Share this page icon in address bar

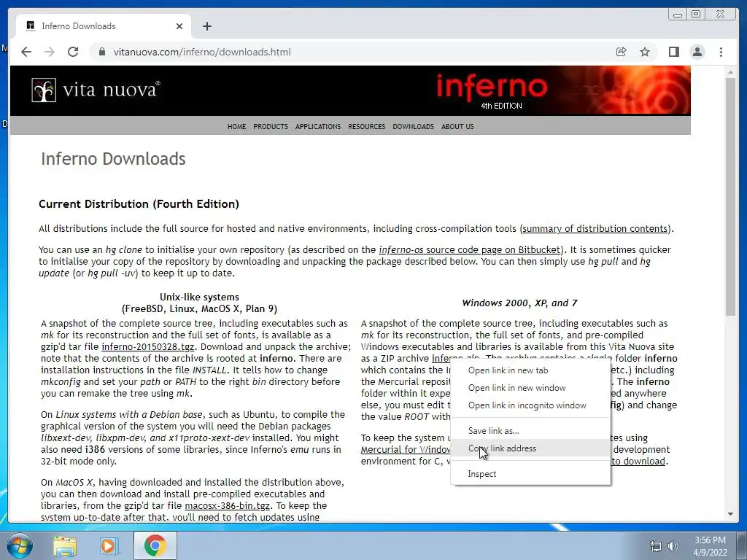[622, 52]
